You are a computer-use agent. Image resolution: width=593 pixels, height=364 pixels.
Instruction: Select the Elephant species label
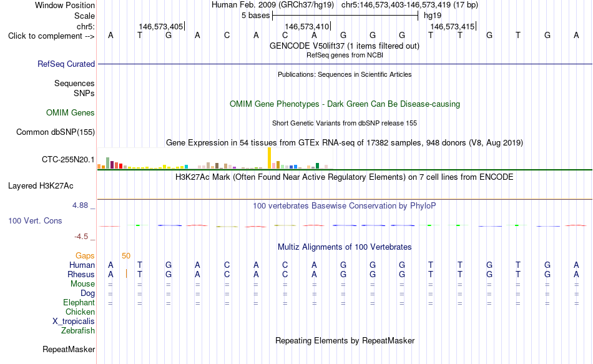[79, 302]
